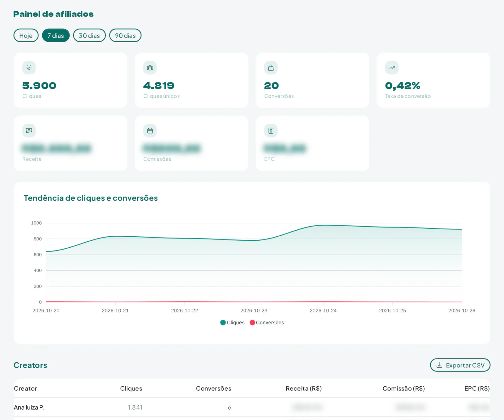The image size is (504, 420).
Task: Click the Conversões column header in table
Action: (214, 388)
